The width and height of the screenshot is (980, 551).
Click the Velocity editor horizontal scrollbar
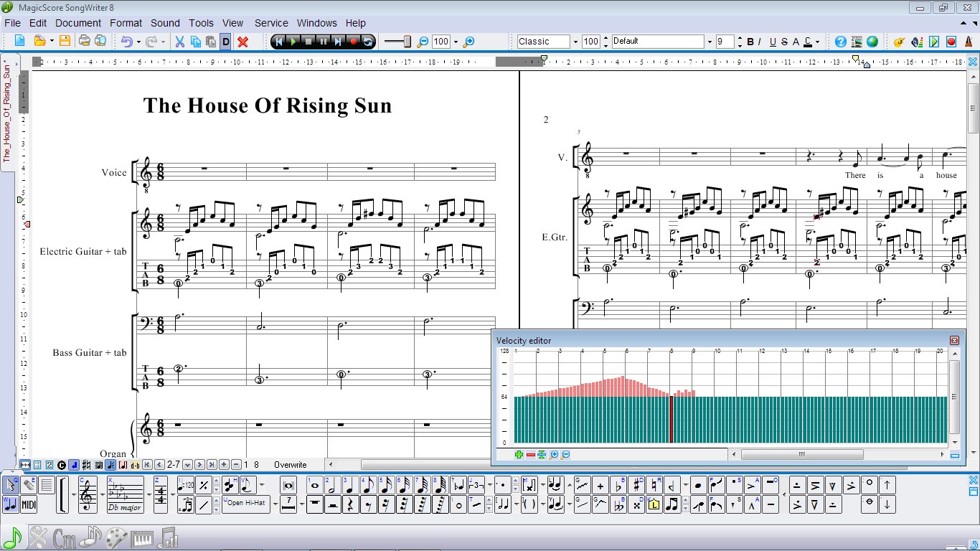[801, 454]
